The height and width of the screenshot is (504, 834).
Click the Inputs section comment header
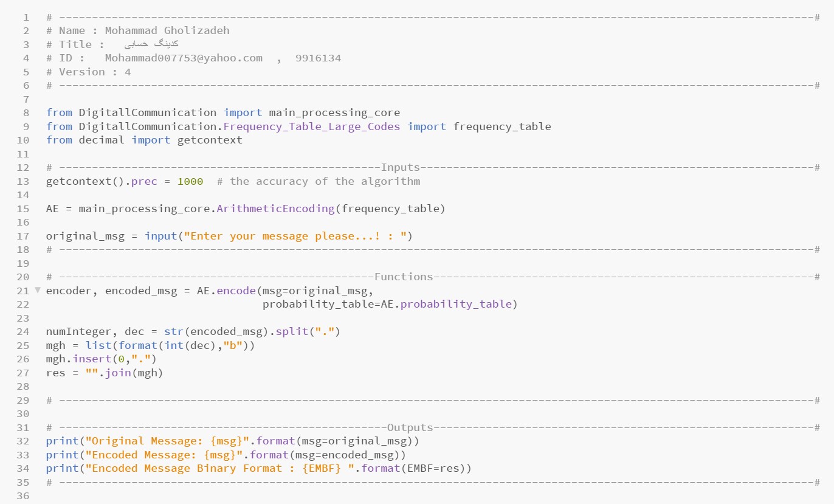pyautogui.click(x=401, y=167)
